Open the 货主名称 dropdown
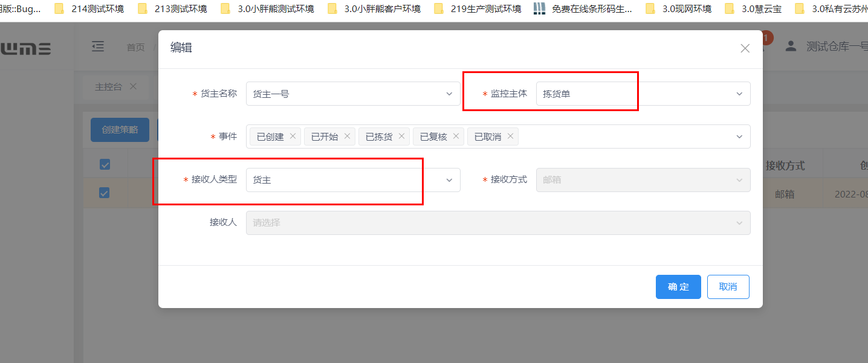This screenshot has width=868, height=363. click(353, 94)
